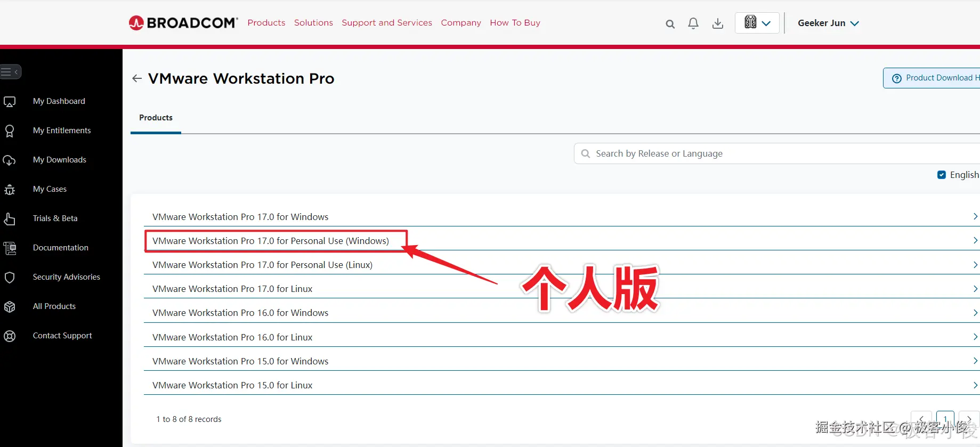Click the Documentation pages icon
This screenshot has width=980, height=447.
pyautogui.click(x=10, y=248)
